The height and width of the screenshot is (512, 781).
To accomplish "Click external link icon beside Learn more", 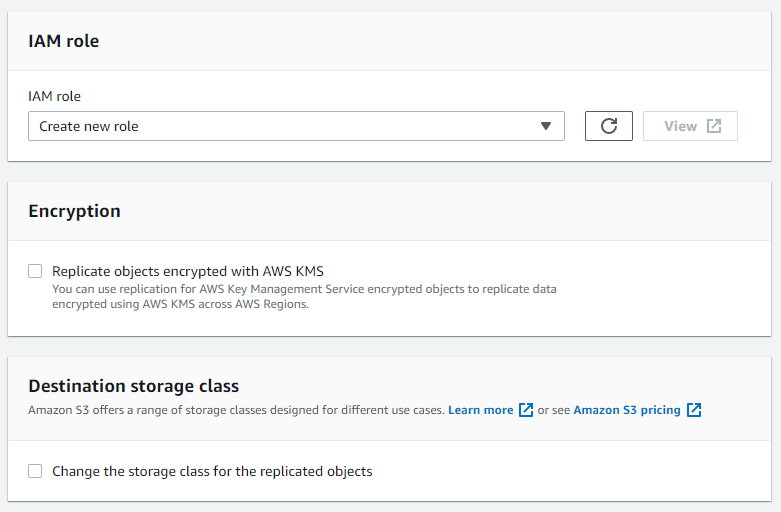I will (526, 410).
